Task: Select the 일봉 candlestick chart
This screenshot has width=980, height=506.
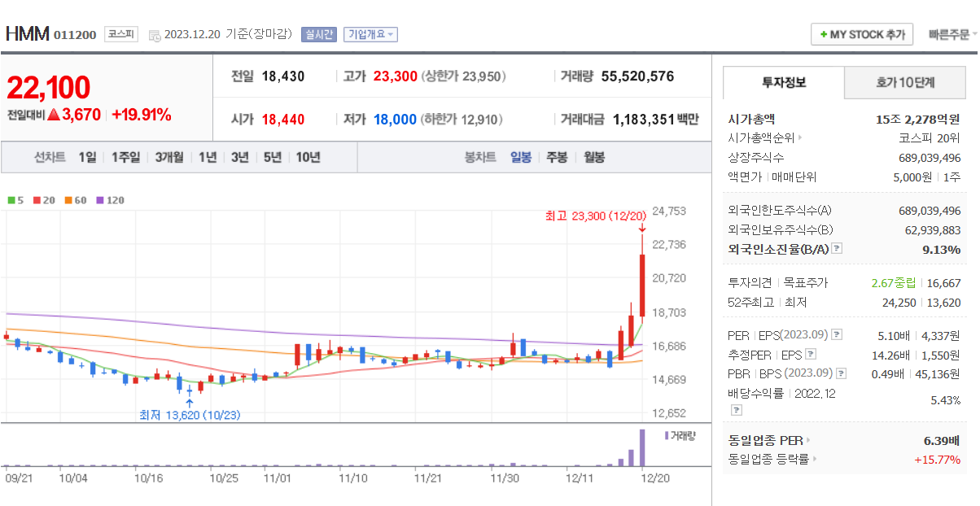Action: coord(521,158)
